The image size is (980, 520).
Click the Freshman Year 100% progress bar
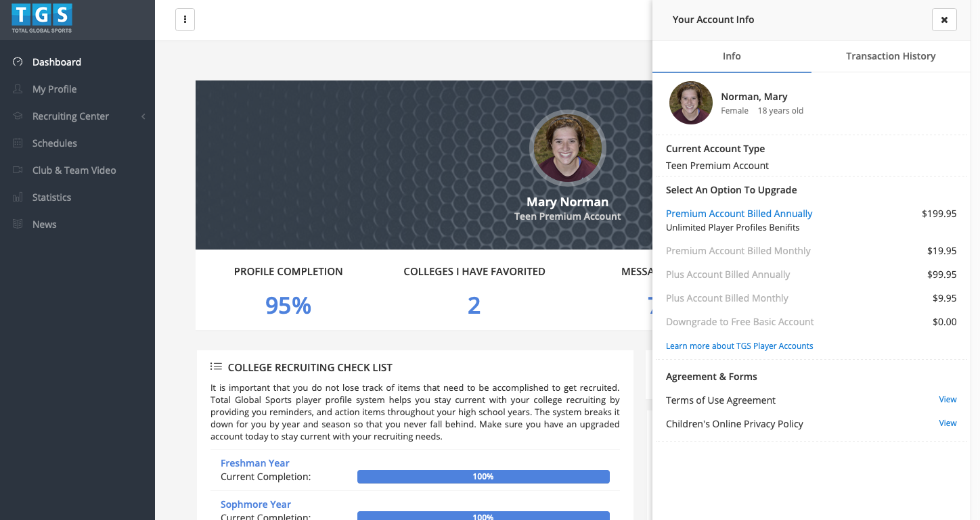[483, 477]
